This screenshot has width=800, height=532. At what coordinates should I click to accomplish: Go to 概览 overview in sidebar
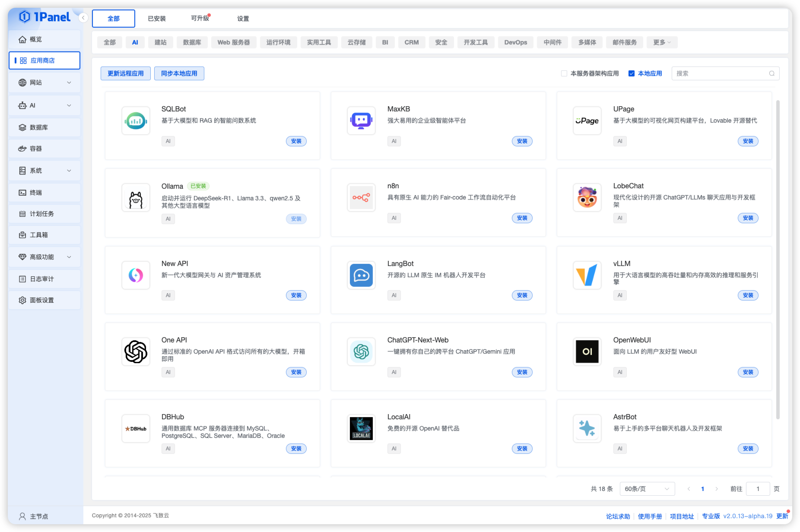pyautogui.click(x=44, y=39)
